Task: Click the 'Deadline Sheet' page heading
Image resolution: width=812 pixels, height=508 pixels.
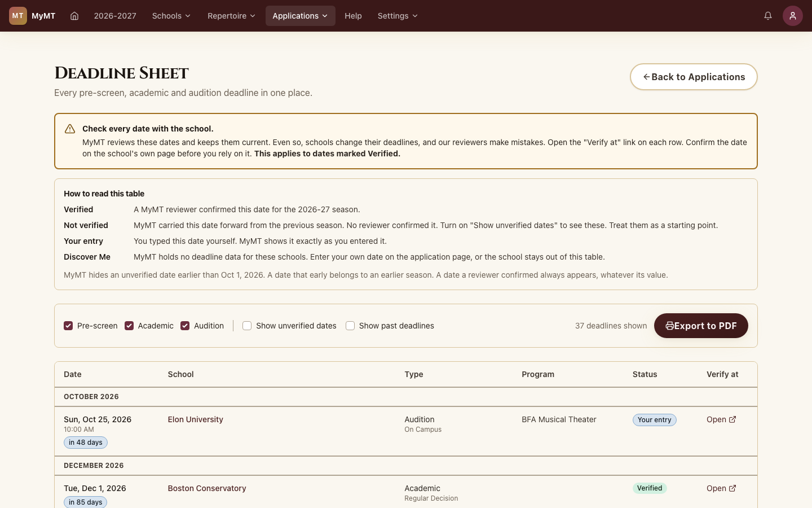Action: click(121, 73)
